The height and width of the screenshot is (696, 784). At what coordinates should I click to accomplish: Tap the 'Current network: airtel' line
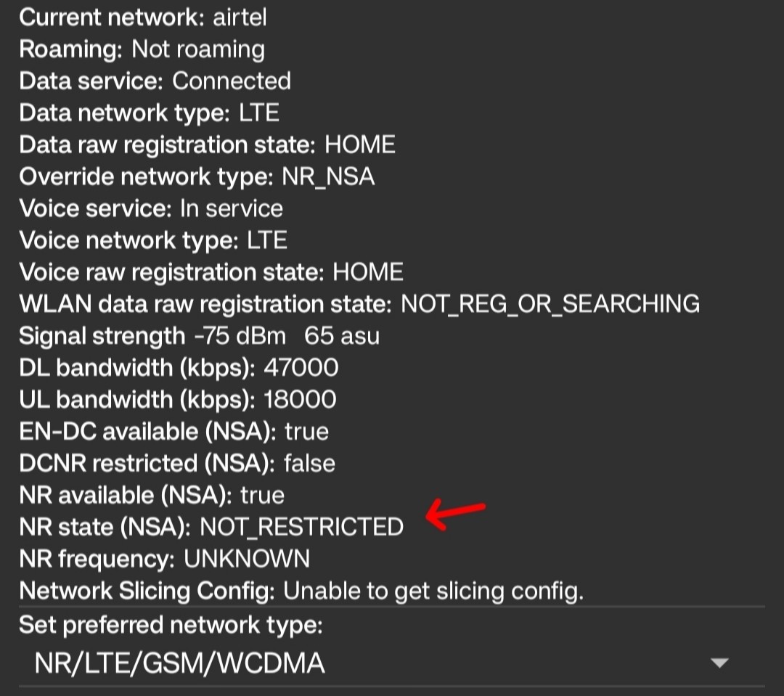point(143,17)
